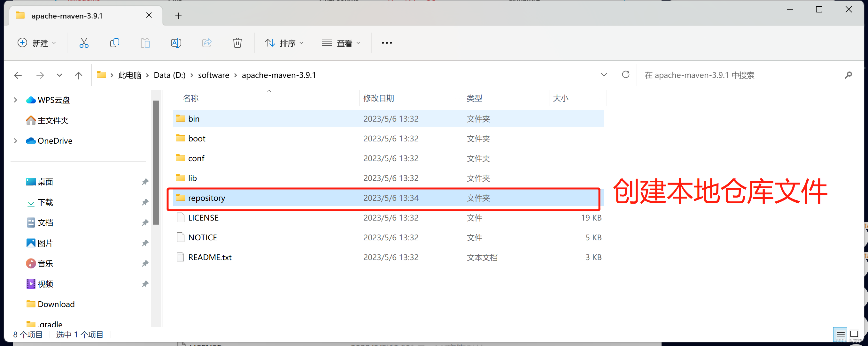Expand the OneDrive sidebar item
This screenshot has height=346, width=868.
click(x=15, y=141)
